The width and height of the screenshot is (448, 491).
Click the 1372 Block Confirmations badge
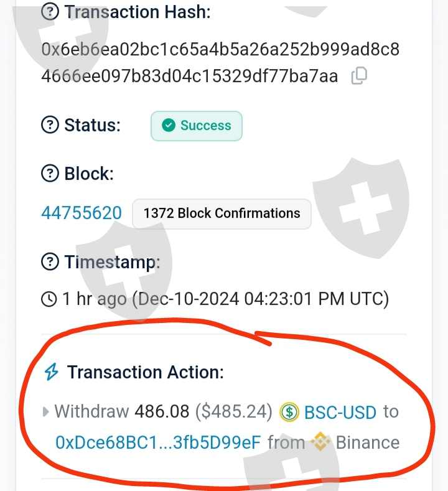[x=222, y=213]
